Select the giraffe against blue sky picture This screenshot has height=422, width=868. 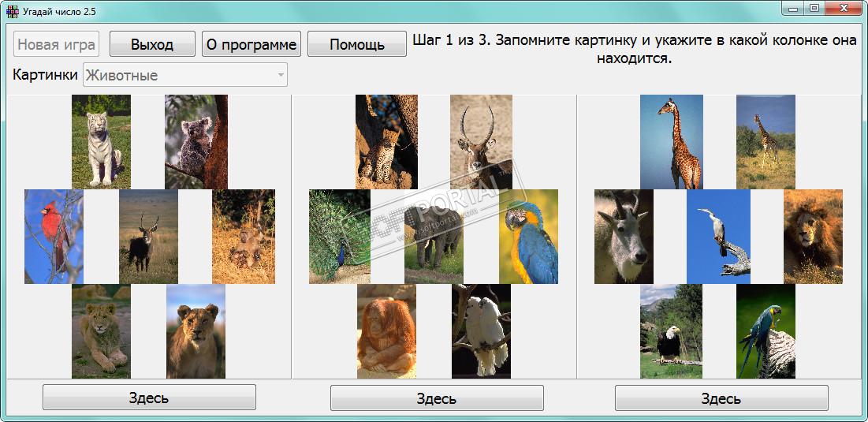(x=672, y=142)
